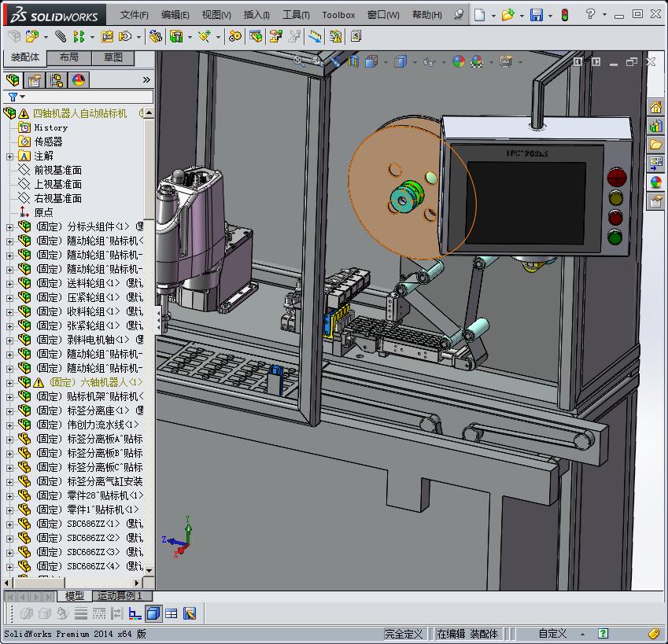Open the Insert Components dropdown arrow

(46, 38)
